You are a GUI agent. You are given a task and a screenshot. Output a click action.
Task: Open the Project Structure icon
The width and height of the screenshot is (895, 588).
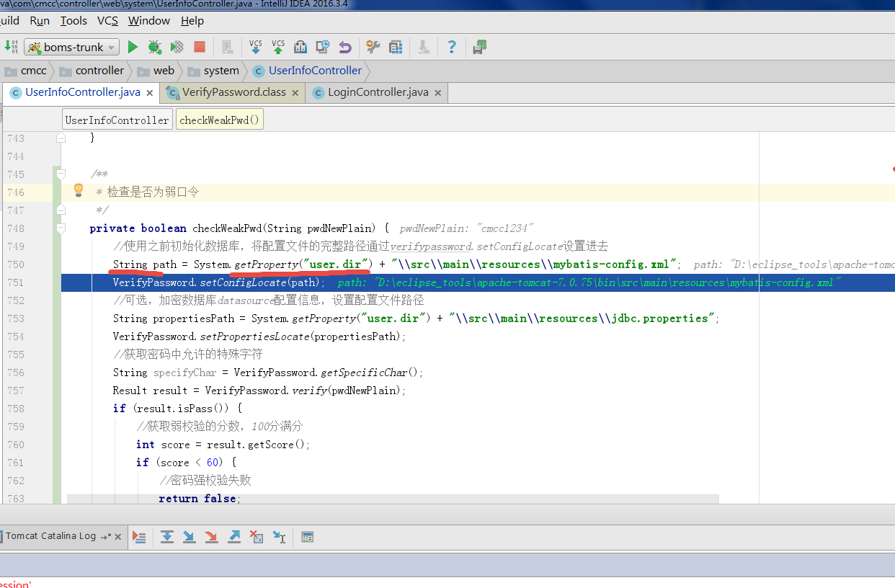pyautogui.click(x=396, y=47)
